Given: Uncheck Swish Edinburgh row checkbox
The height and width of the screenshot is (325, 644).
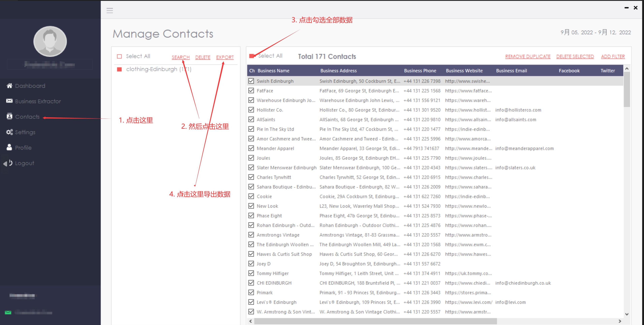Looking at the screenshot, I should click(251, 81).
